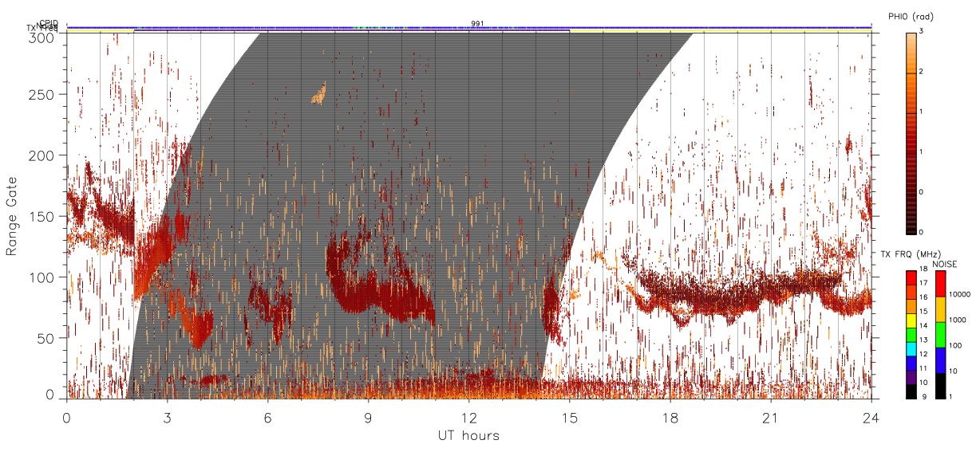This screenshot has height=452, width=980.
Task: Select the black 9–10 MHz TX FRQ swatch
Action: point(913,390)
